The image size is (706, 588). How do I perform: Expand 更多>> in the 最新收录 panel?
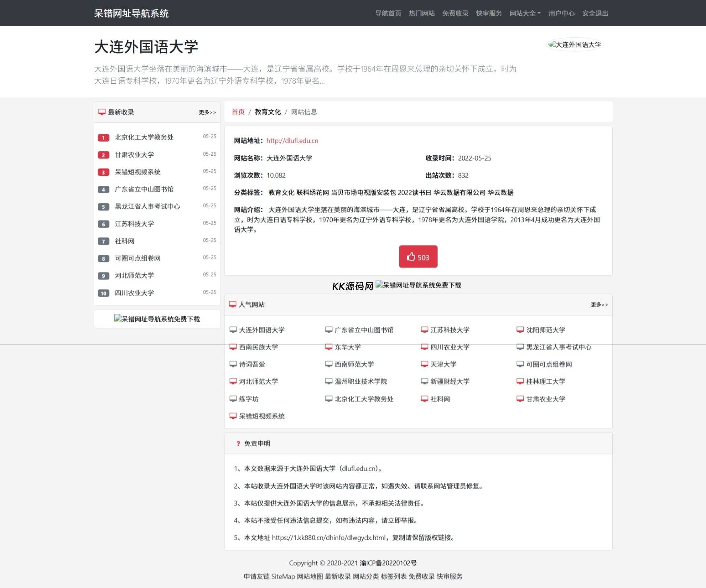coord(207,113)
